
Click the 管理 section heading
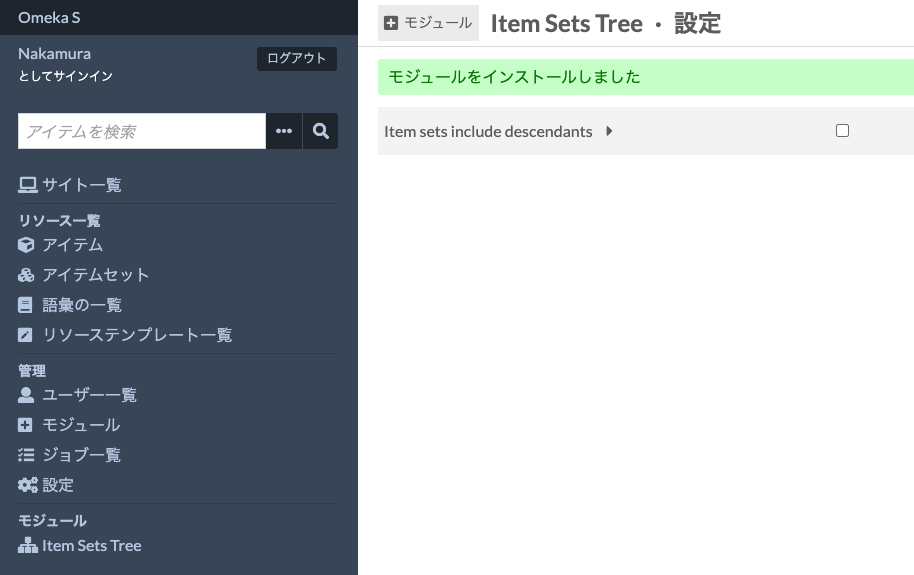(x=31, y=370)
